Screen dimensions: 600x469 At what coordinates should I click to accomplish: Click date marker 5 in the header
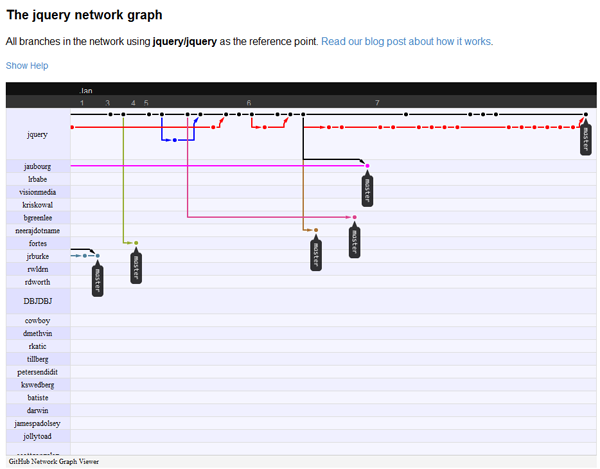[146, 103]
